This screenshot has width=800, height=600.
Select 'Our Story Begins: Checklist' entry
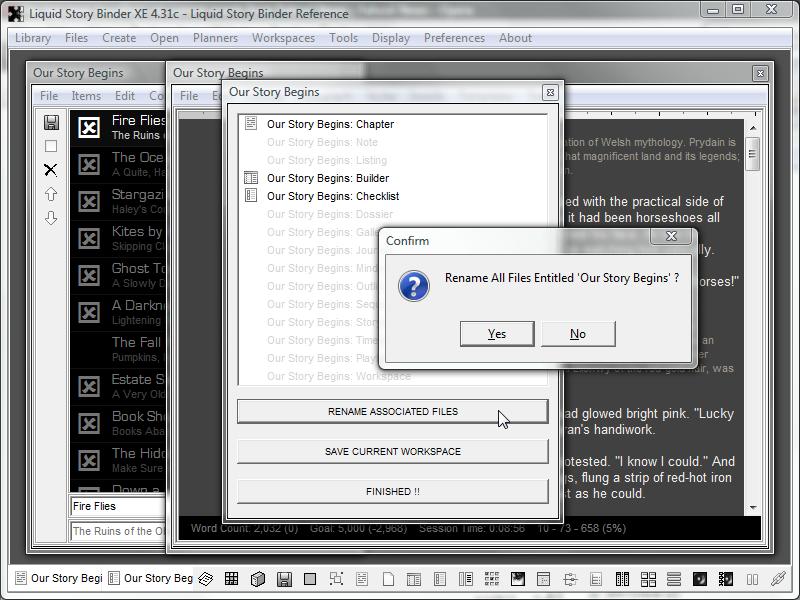coord(332,196)
